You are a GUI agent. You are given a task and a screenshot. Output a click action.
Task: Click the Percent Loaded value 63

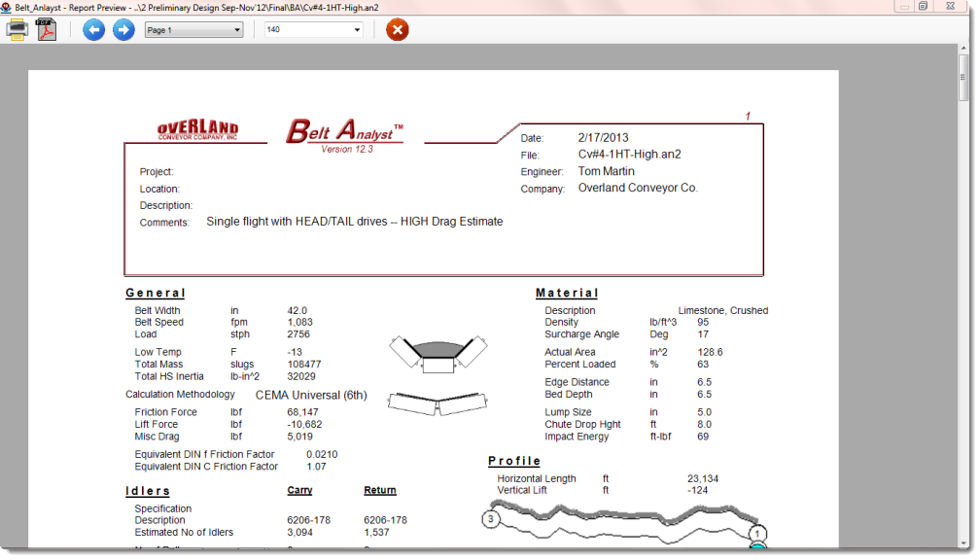[x=703, y=365]
